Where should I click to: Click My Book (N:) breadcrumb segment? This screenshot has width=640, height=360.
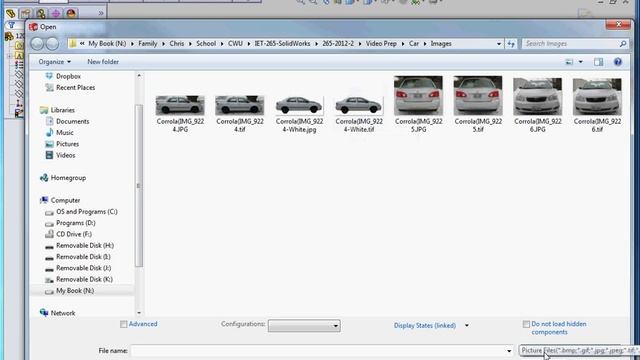click(x=107, y=44)
